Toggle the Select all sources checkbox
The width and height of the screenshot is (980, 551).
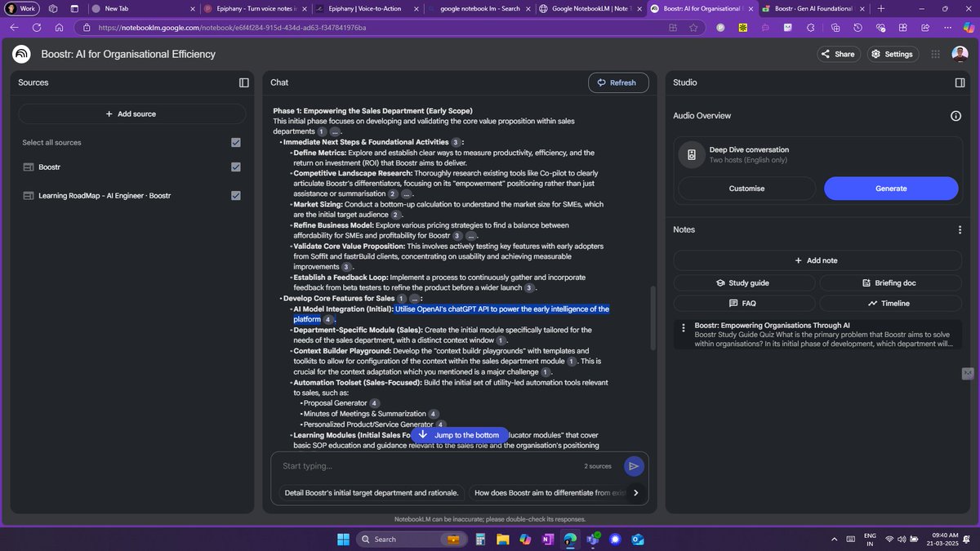point(236,143)
